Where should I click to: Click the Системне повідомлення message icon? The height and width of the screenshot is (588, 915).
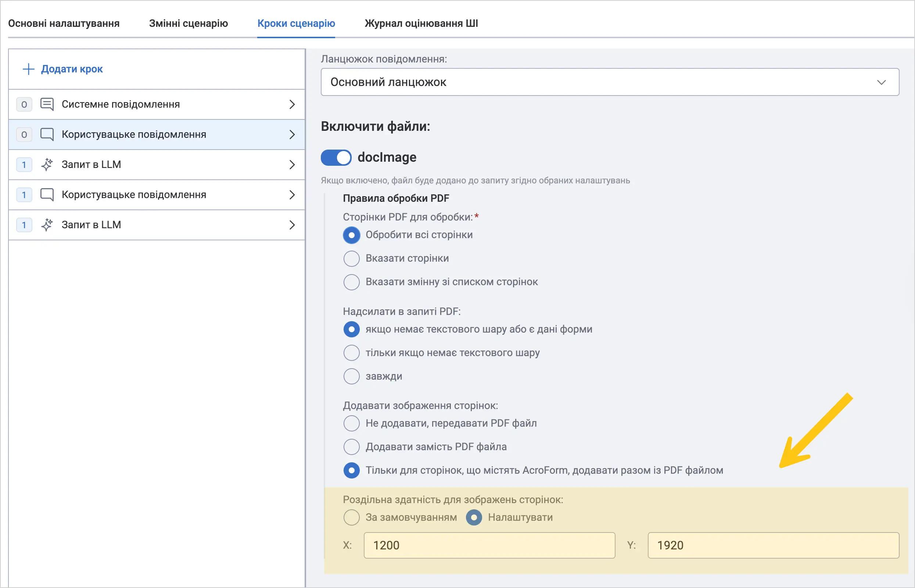pos(47,104)
